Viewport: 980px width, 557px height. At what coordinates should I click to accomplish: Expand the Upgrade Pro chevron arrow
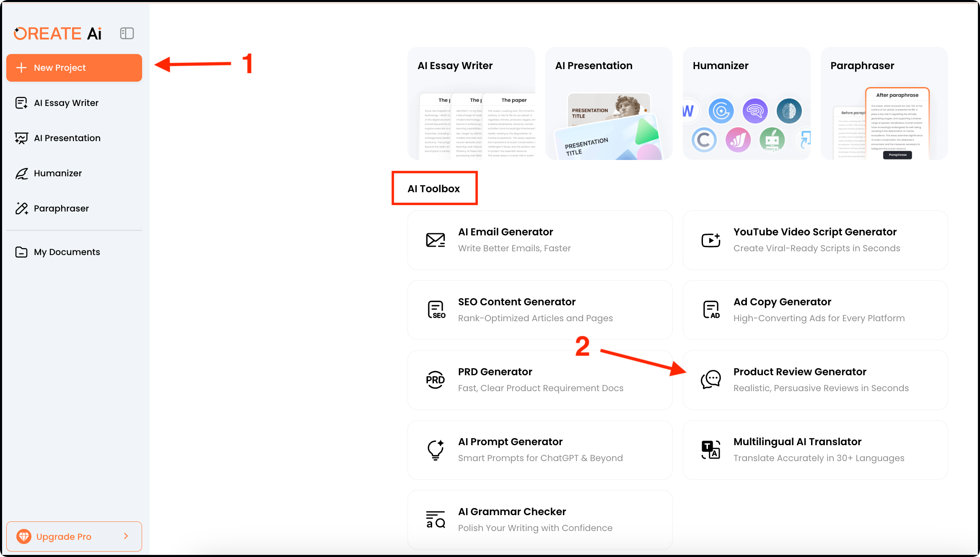pos(126,536)
